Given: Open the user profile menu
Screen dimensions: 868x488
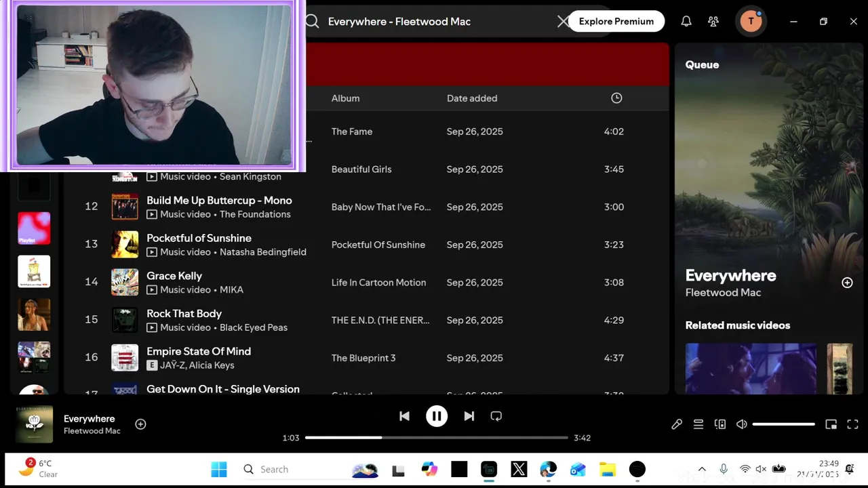Looking at the screenshot, I should coord(751,21).
